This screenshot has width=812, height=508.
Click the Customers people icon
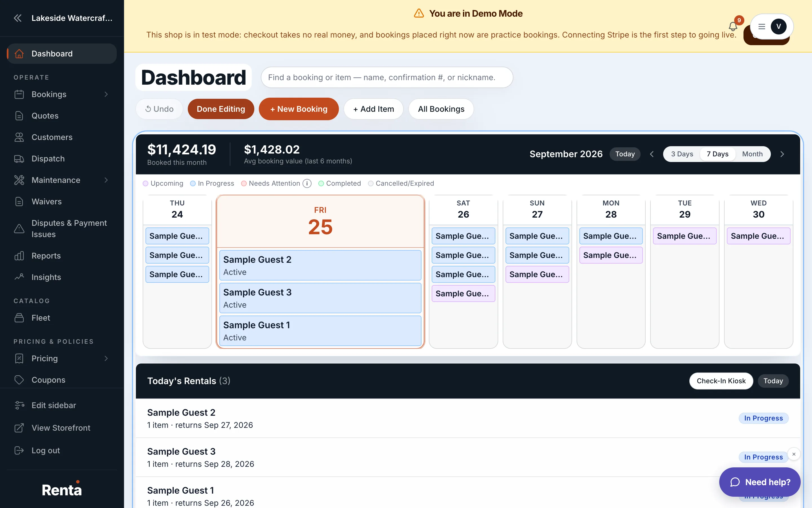(19, 137)
